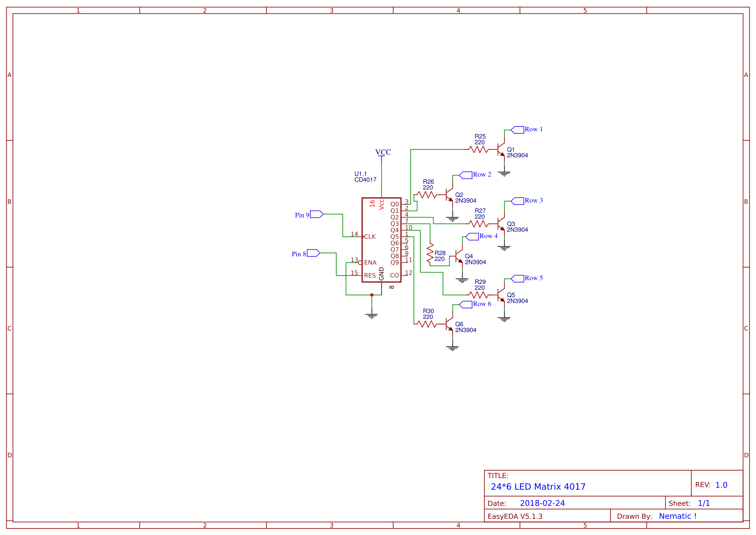Viewport: 756px width, 535px height.
Task: Click the U1.1 CD4017 component label
Action: (x=365, y=177)
